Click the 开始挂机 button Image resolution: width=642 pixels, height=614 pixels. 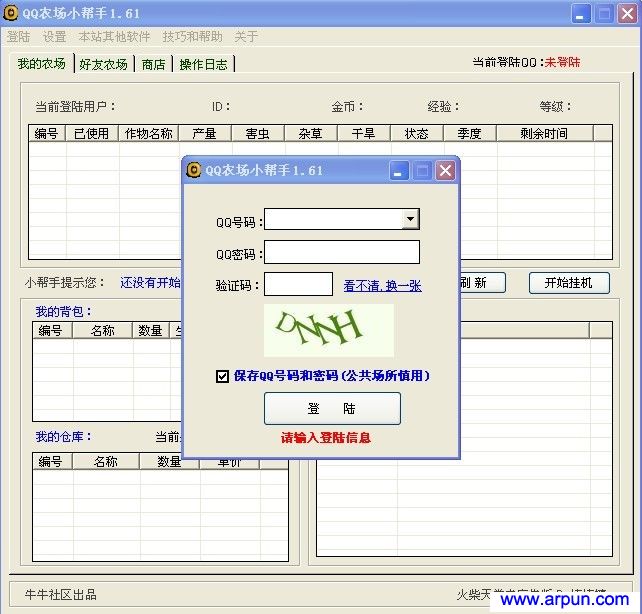[569, 283]
